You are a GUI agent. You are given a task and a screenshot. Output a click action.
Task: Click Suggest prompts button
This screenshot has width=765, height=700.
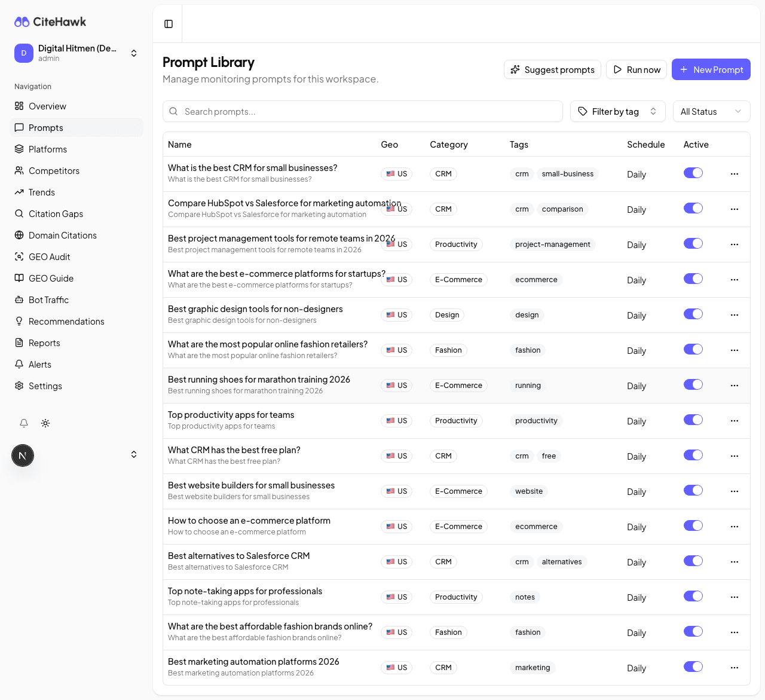[553, 69]
